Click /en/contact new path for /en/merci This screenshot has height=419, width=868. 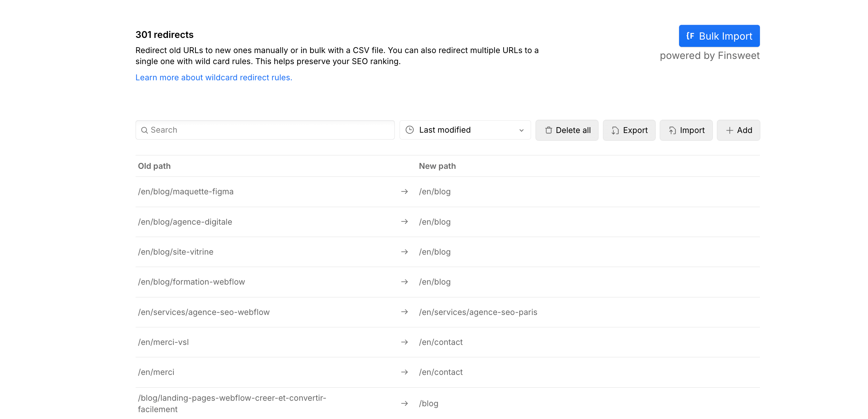(441, 372)
